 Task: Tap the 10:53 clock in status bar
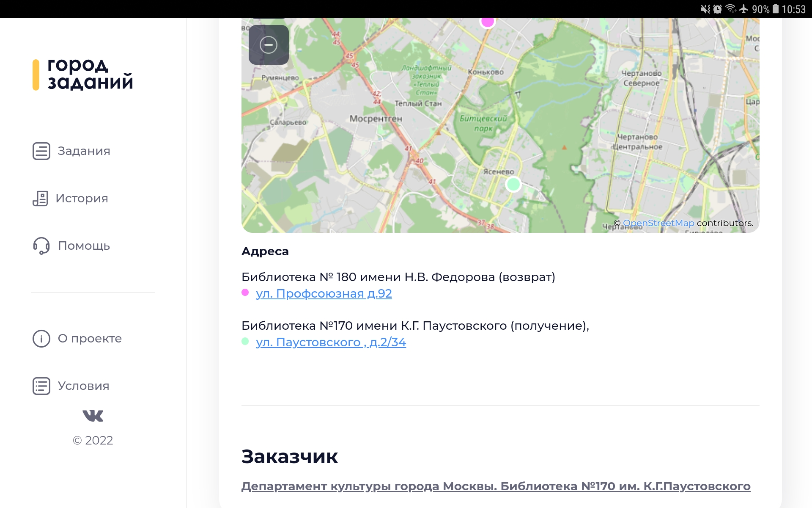click(x=793, y=9)
